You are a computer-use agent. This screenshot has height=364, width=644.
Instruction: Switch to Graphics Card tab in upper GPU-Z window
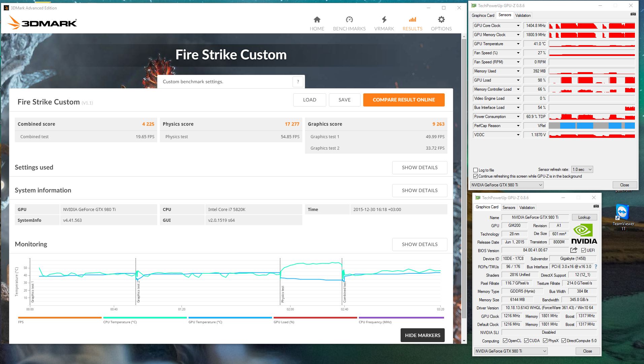483,15
